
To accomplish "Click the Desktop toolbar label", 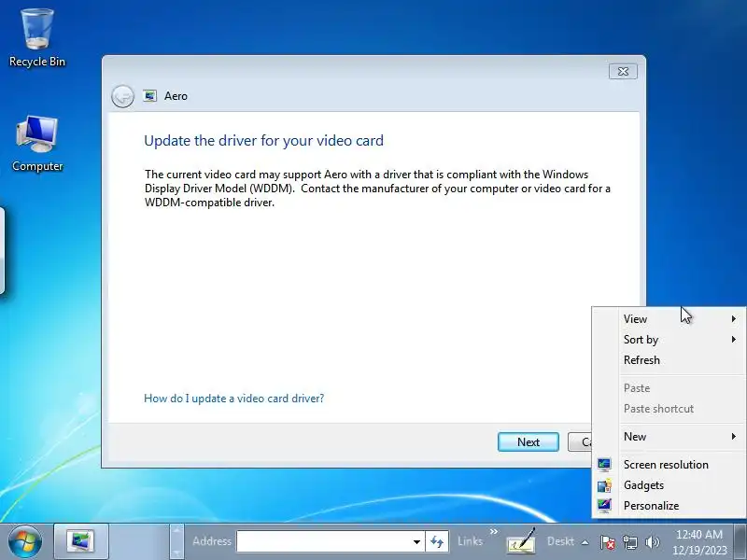I will click(x=560, y=541).
